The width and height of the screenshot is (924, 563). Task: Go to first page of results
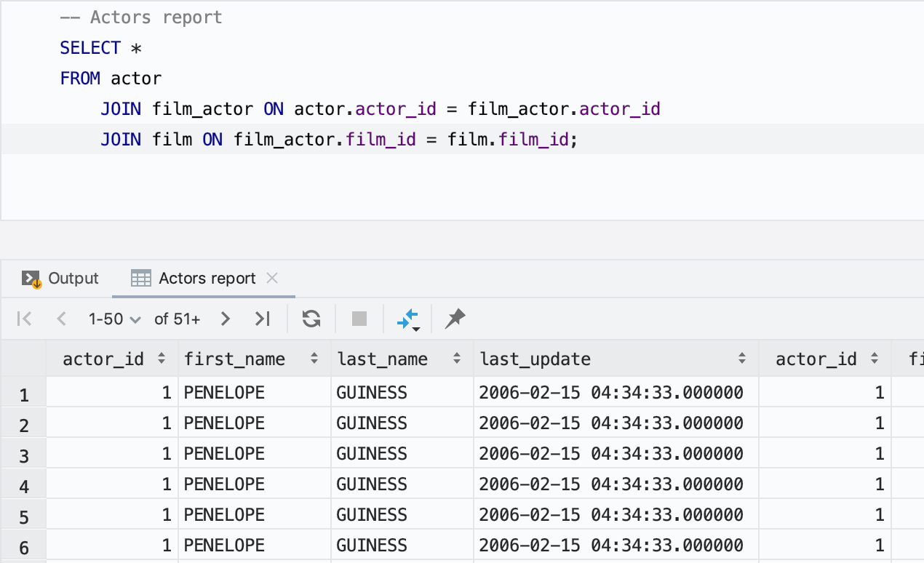pyautogui.click(x=24, y=319)
